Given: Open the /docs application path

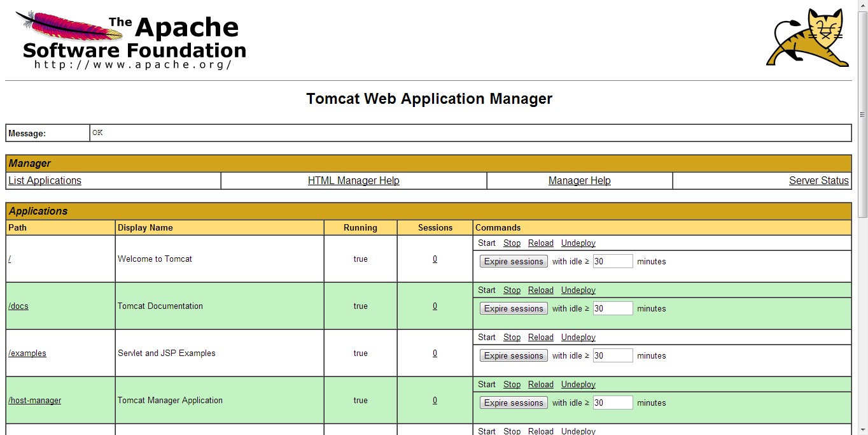Looking at the screenshot, I should tap(18, 306).
